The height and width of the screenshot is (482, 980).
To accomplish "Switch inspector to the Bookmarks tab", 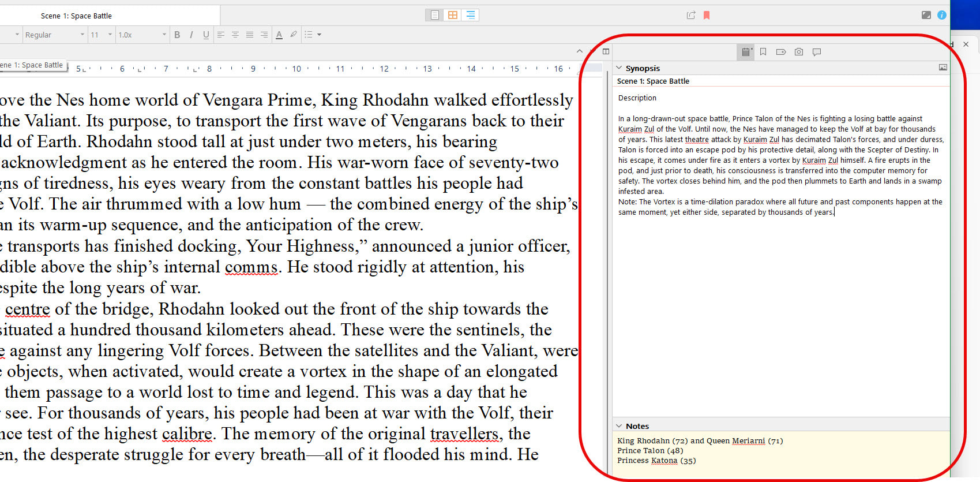I will click(763, 52).
